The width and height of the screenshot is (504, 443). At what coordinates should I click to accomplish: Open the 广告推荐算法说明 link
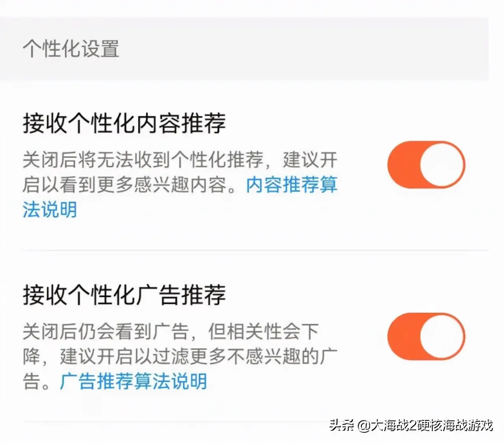pyautogui.click(x=133, y=381)
